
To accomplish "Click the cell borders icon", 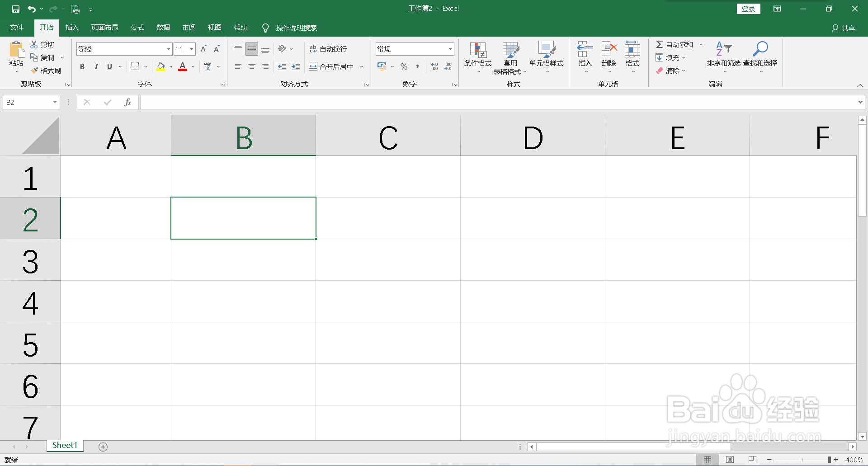I will point(135,66).
